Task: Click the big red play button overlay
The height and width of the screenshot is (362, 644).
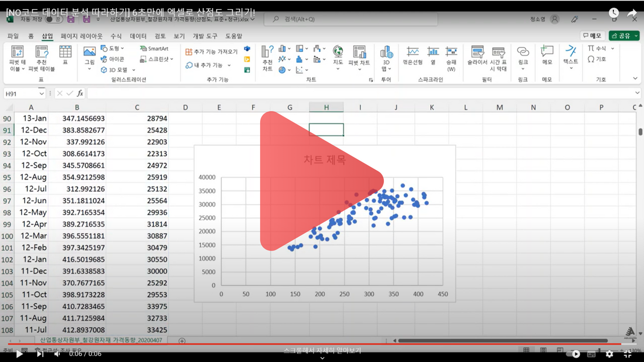Action: [322, 181]
